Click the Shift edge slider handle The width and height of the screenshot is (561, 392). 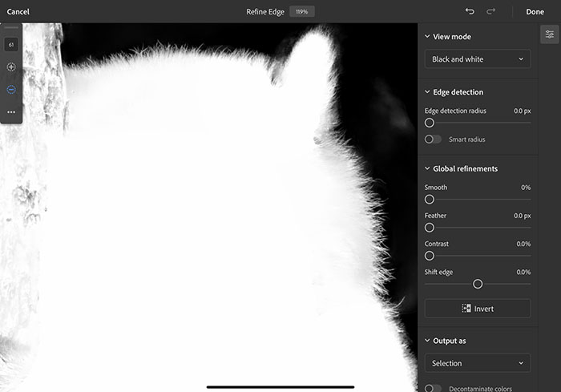(x=478, y=284)
